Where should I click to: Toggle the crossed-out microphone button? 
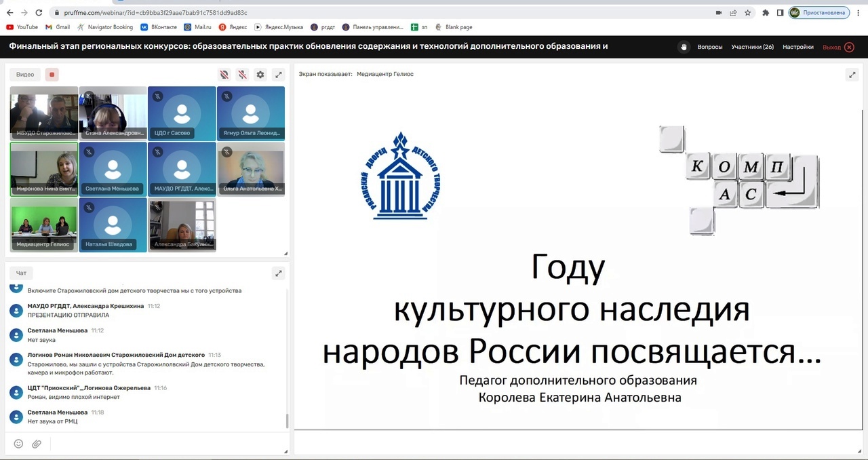(x=241, y=75)
